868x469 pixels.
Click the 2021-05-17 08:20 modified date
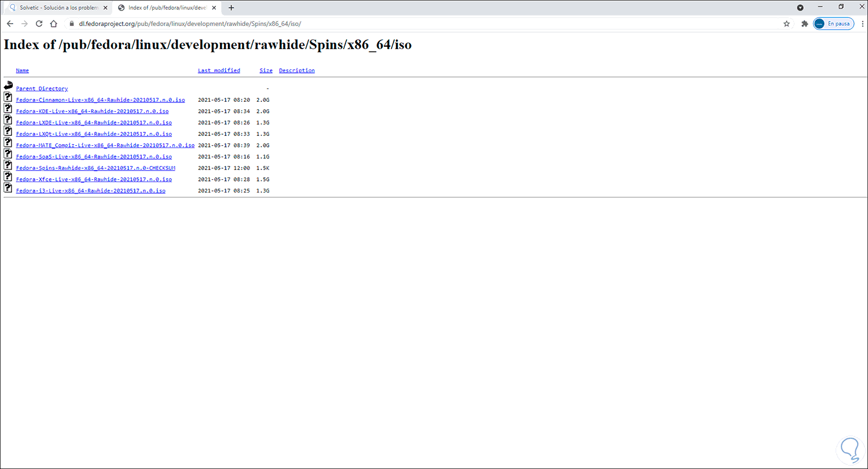tap(224, 100)
